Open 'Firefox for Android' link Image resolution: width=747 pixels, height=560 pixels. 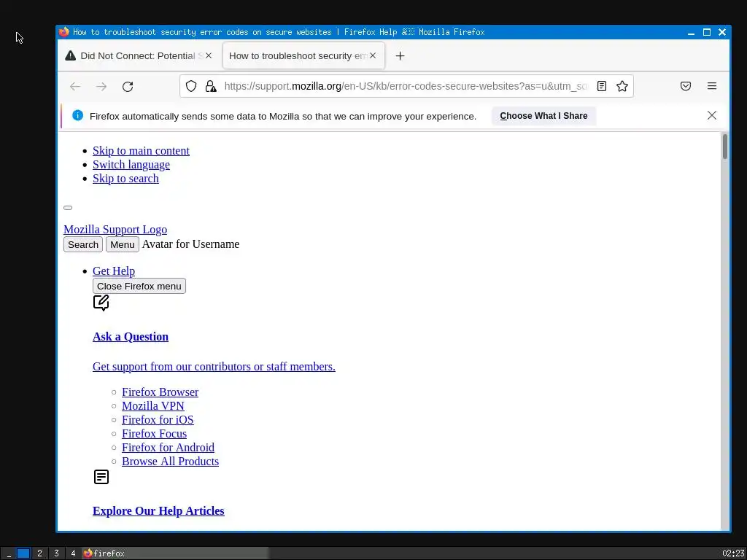(169, 447)
